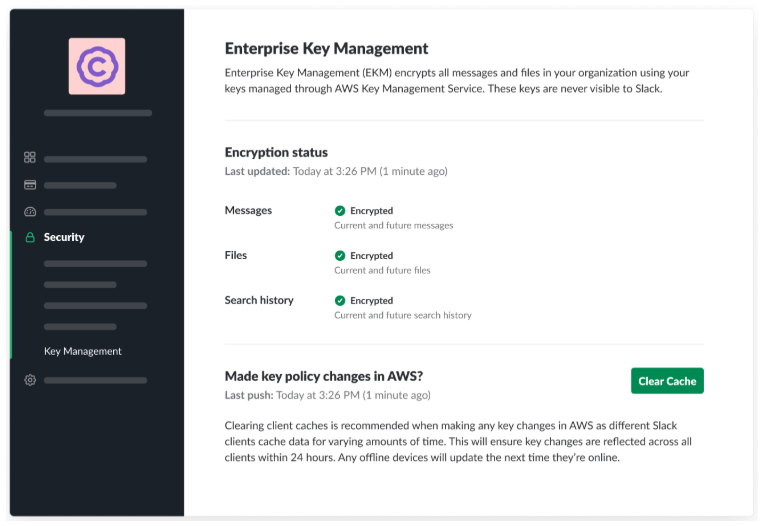Screen dimensions: 765x526
Task: Click the Encrypted status in Messages row
Action: (x=372, y=211)
